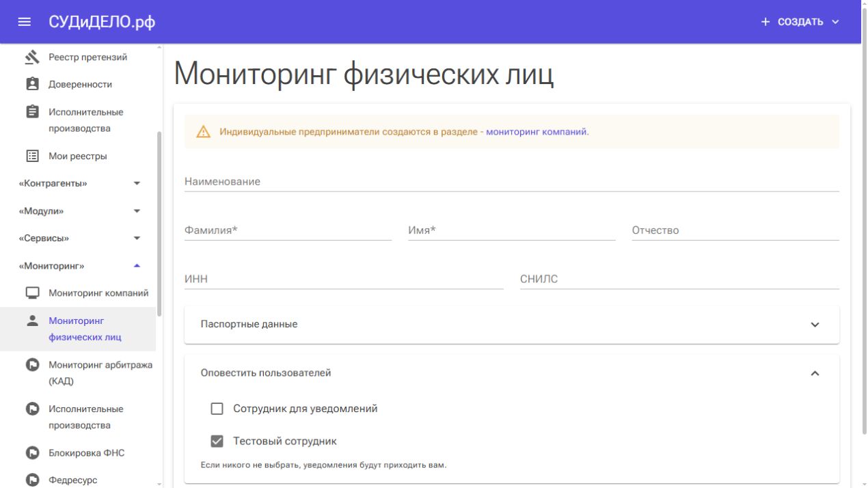This screenshot has width=868, height=488.
Task: Click the flag icon for Блокировка ФНС
Action: tap(32, 452)
